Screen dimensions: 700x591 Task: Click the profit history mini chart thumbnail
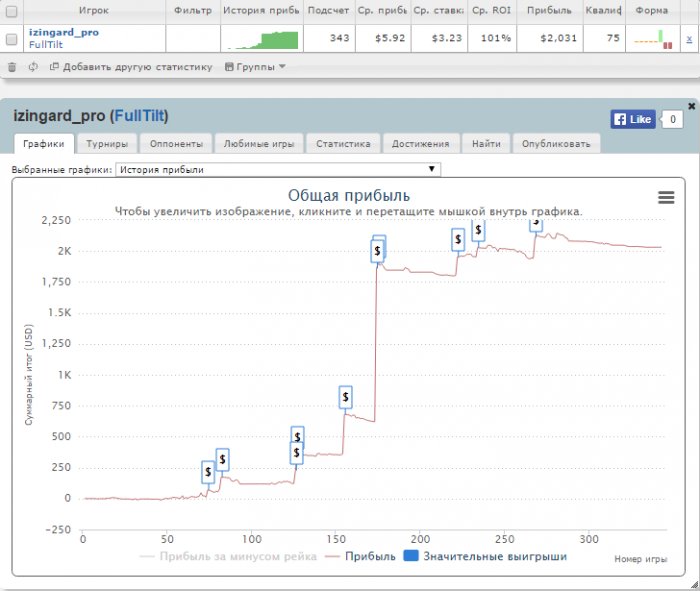(262, 39)
